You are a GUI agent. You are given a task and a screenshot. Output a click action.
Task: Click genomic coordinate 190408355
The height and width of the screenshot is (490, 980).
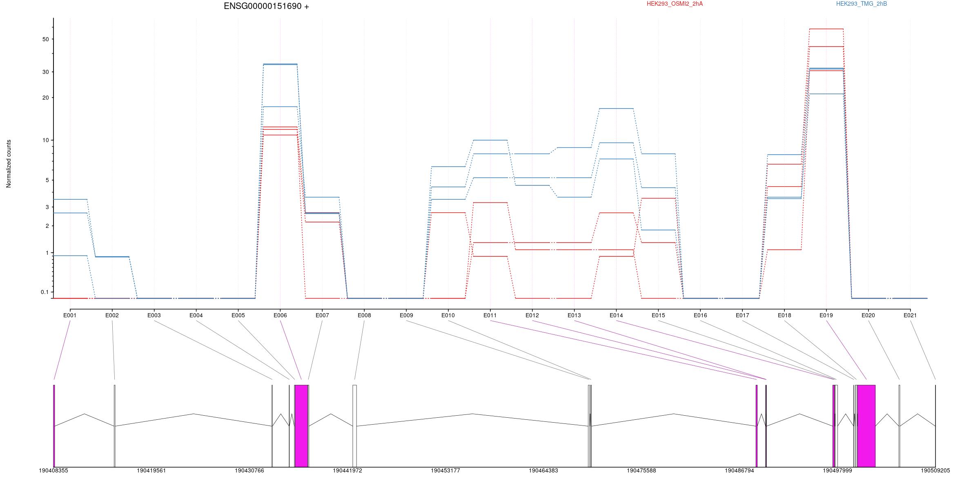click(x=53, y=470)
